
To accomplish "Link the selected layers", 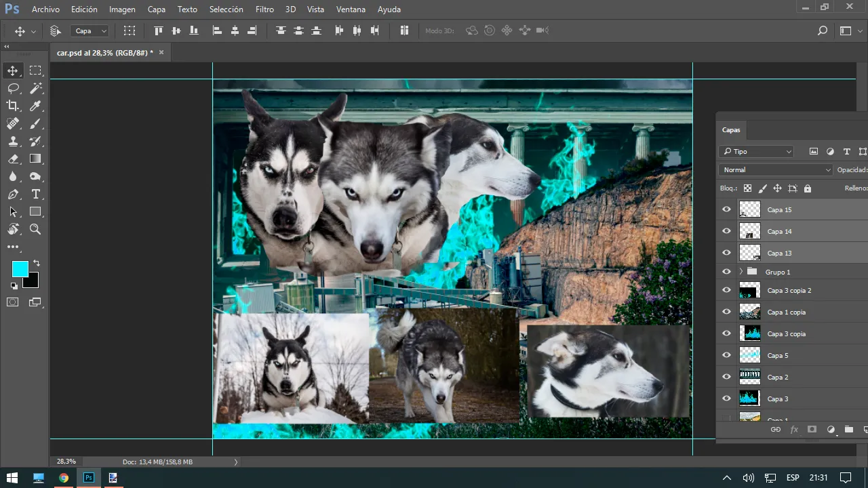I will pos(776,430).
